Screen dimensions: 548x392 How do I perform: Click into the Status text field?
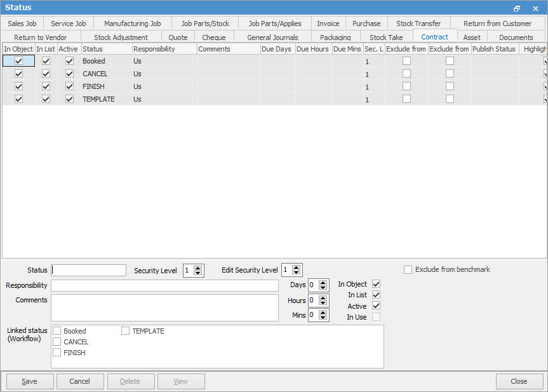89,271
